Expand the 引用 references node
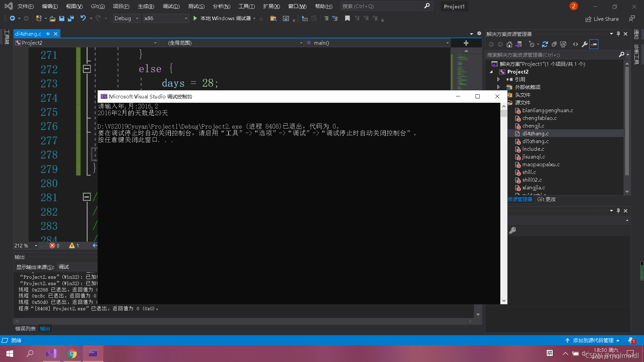Image resolution: width=644 pixels, height=362 pixels. [498, 80]
